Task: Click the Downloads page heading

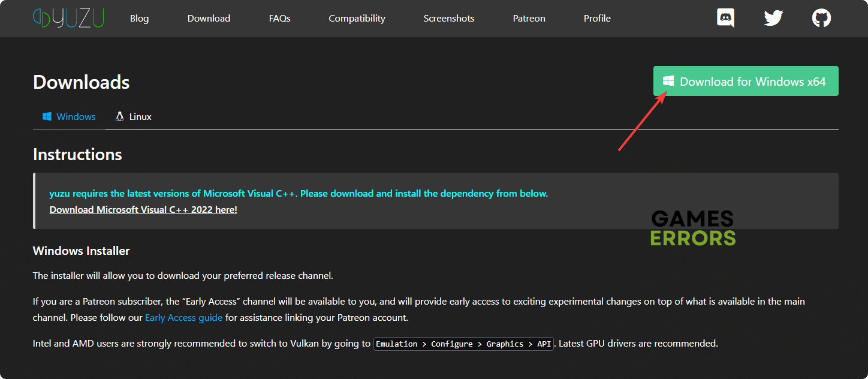Action: 82,82
